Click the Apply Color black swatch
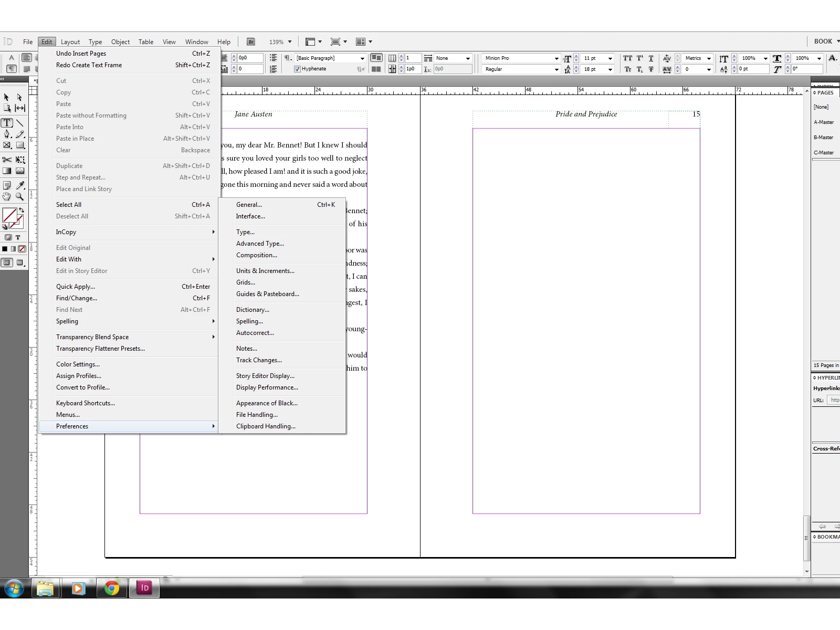 pos(5,249)
